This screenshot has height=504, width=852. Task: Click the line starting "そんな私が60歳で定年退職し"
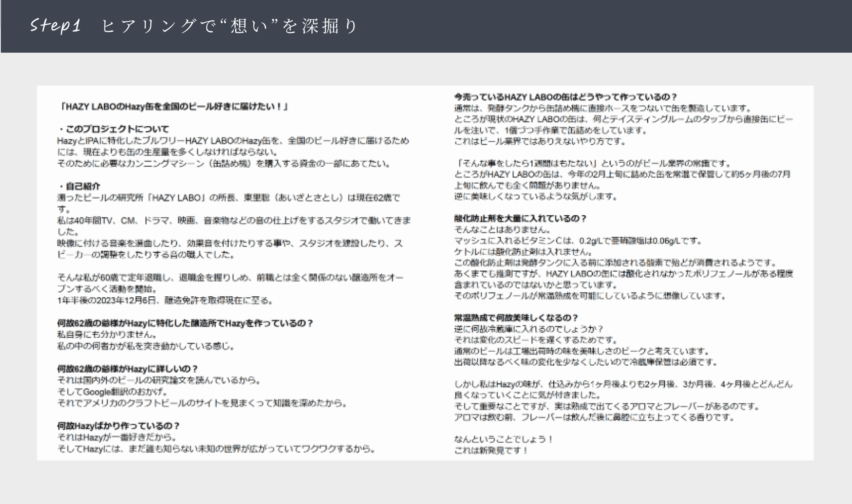[x=230, y=277]
